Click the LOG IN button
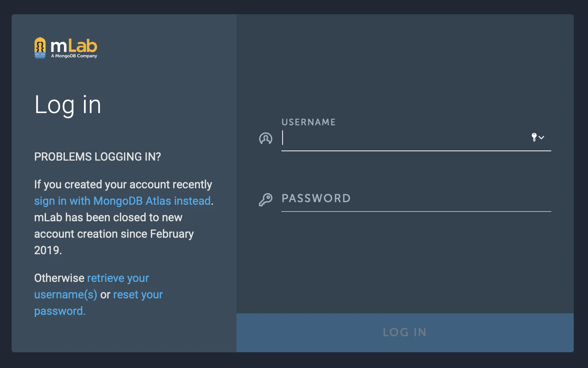This screenshot has height=368, width=588. [405, 332]
